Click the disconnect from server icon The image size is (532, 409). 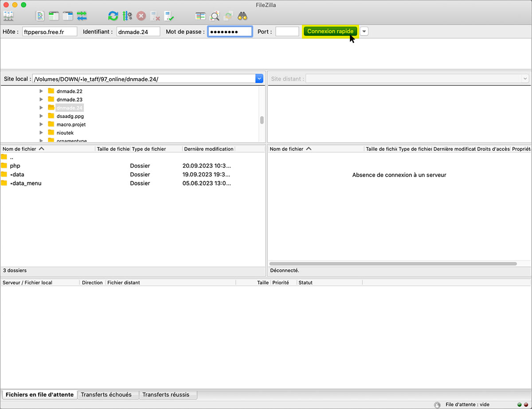pyautogui.click(x=155, y=16)
